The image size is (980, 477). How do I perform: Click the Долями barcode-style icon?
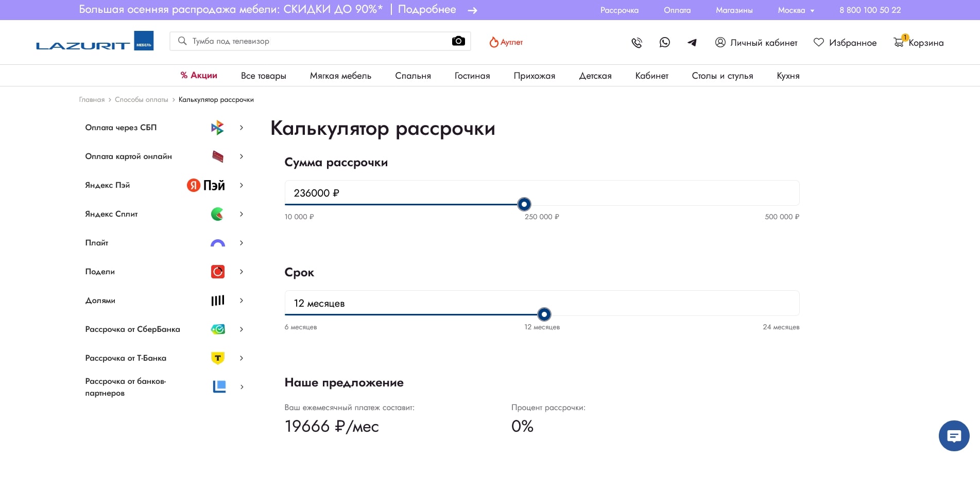[x=218, y=301]
